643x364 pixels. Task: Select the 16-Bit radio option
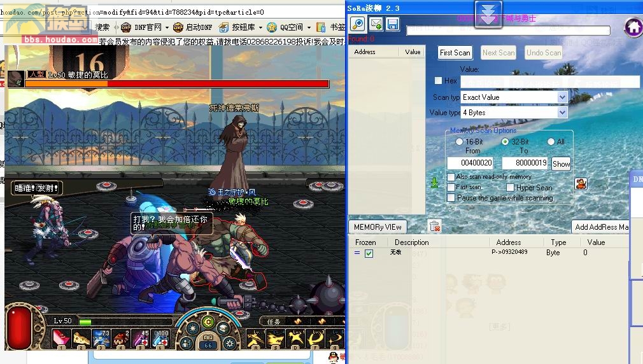(459, 141)
